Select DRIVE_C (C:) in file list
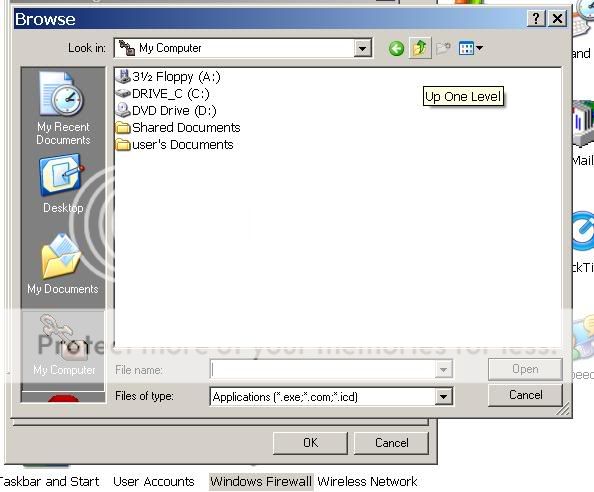594x492 pixels. click(x=163, y=94)
